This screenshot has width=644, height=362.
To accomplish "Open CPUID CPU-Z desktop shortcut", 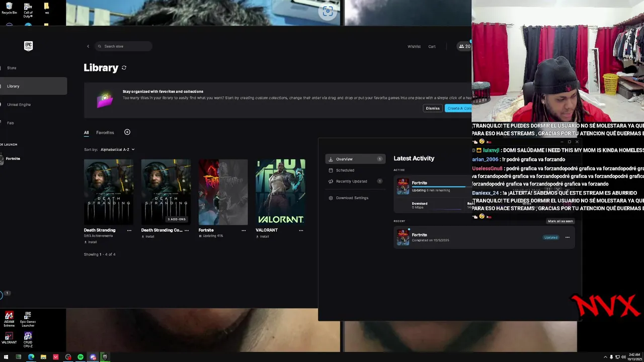I will (28, 339).
